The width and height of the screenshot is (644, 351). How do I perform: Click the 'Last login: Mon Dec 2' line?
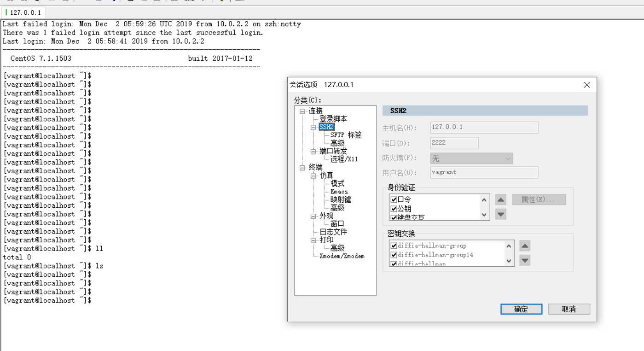coord(104,41)
